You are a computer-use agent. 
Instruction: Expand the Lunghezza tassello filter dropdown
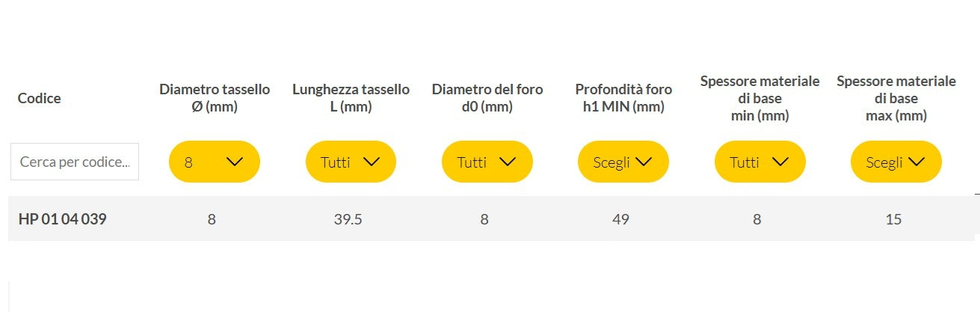[351, 162]
